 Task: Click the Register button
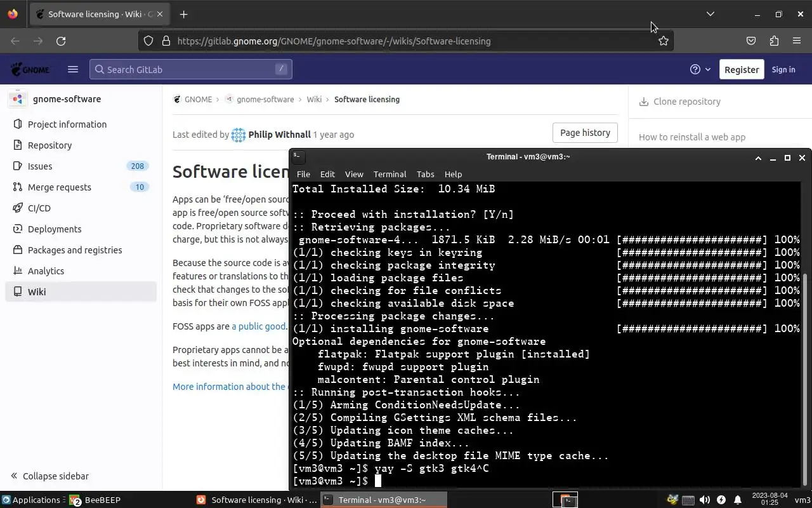742,69
